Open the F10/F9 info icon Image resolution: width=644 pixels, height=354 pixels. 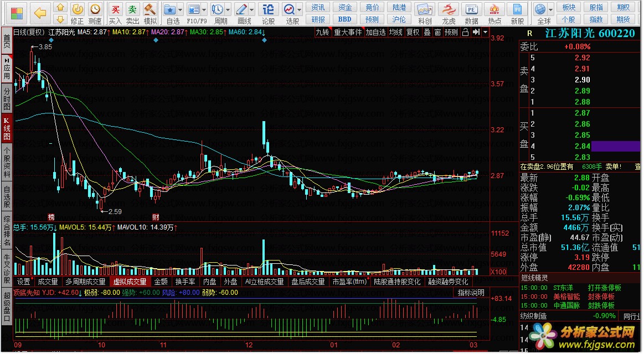click(x=193, y=9)
